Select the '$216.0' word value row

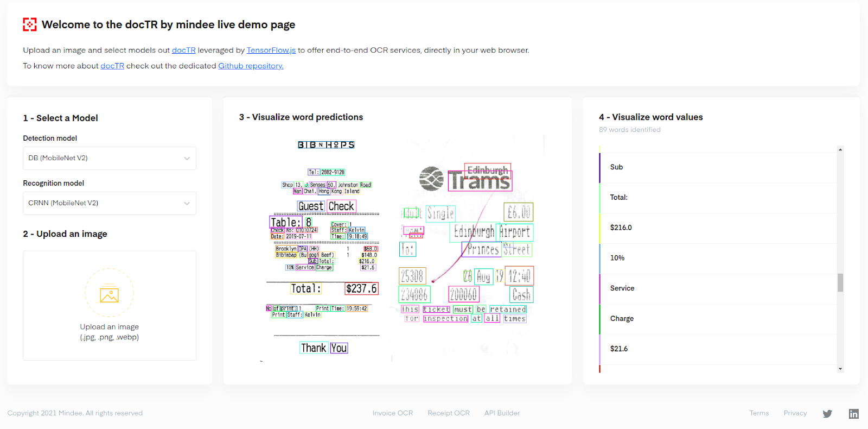[718, 228]
